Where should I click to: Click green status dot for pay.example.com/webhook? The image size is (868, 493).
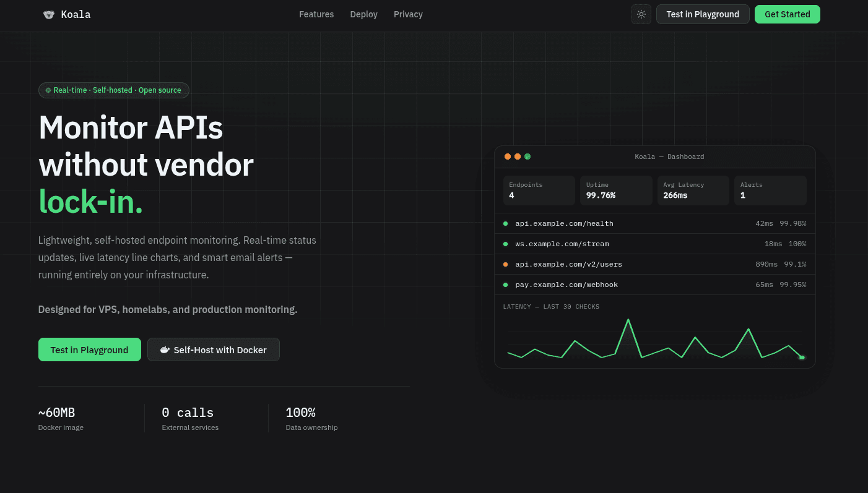click(x=505, y=285)
